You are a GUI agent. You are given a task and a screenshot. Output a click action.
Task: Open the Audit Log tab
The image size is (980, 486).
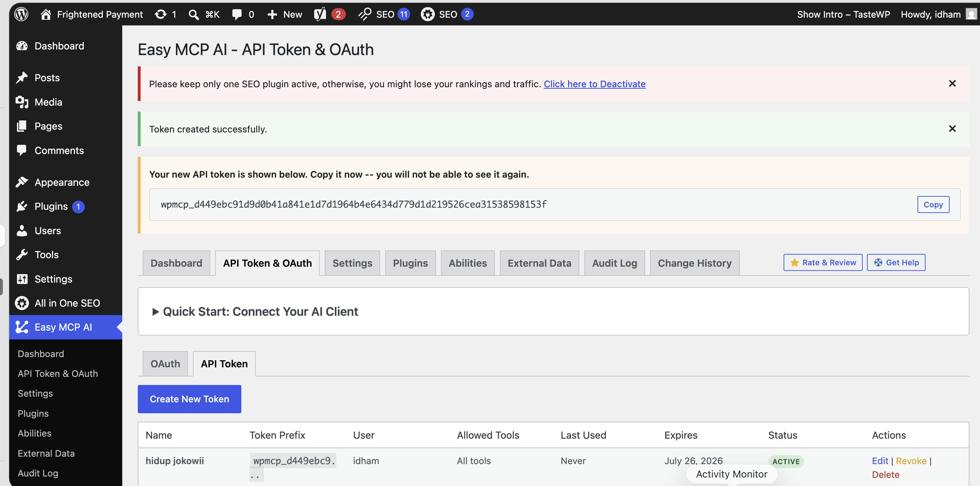point(614,263)
